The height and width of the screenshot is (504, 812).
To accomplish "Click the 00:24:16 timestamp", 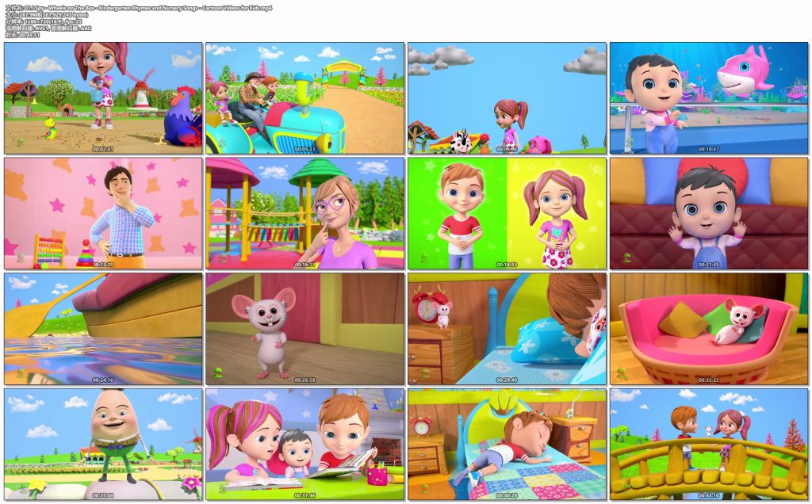I will [x=102, y=380].
